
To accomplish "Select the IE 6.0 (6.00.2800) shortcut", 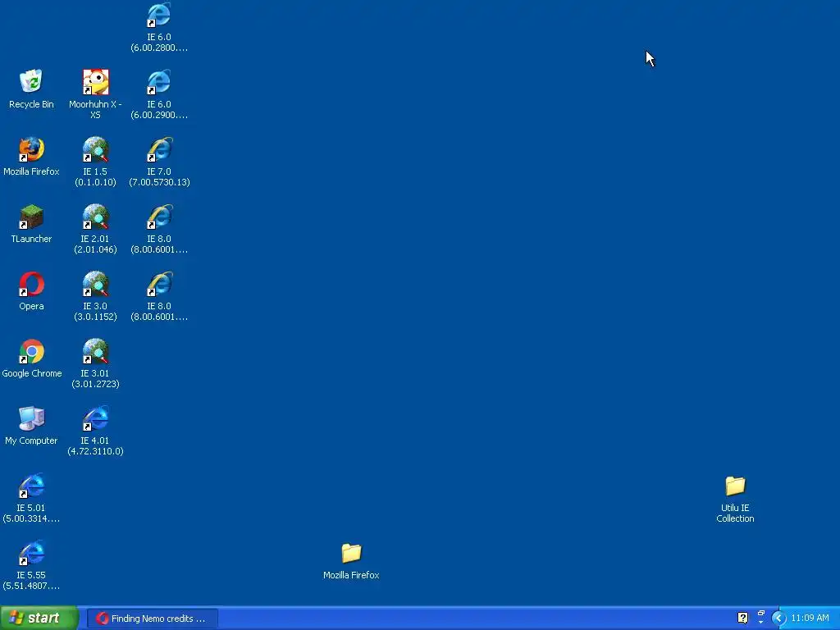I will click(159, 27).
